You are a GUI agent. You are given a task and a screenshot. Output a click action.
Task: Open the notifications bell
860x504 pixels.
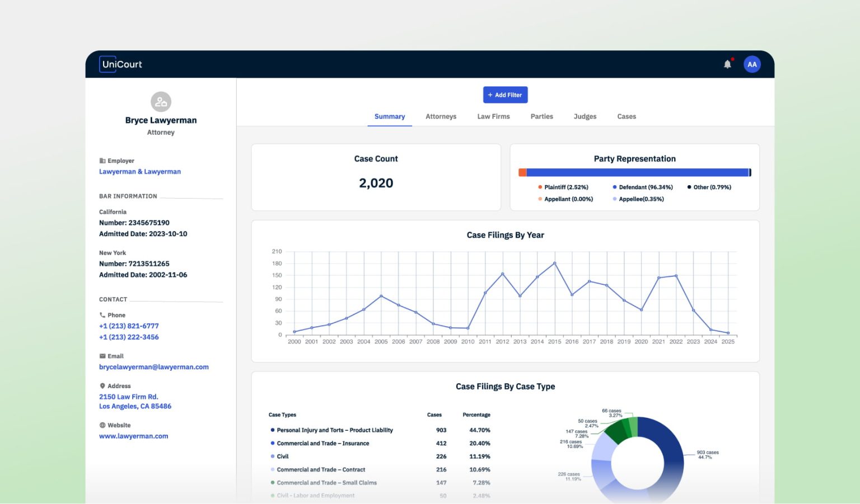click(x=727, y=64)
